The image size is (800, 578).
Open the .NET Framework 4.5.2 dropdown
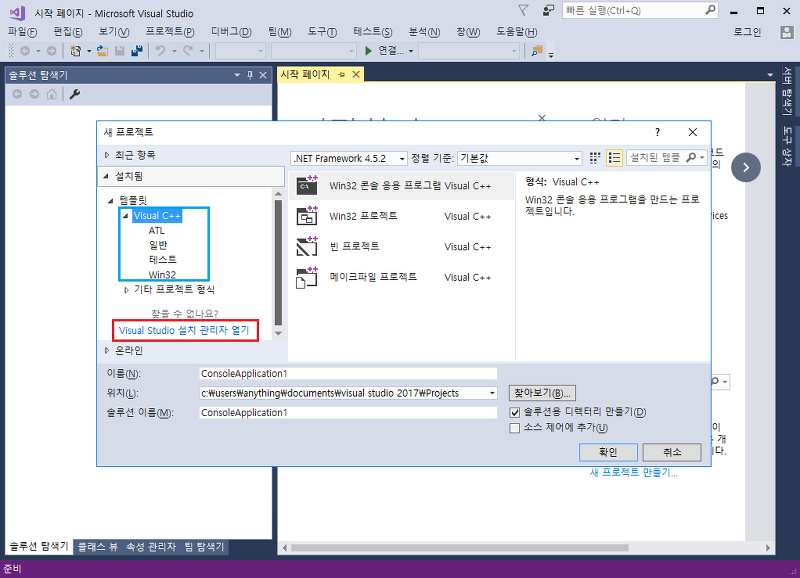[x=349, y=159]
